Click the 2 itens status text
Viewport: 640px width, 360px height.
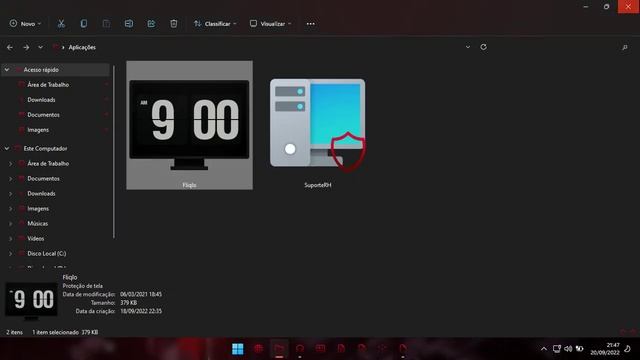pyautogui.click(x=15, y=332)
